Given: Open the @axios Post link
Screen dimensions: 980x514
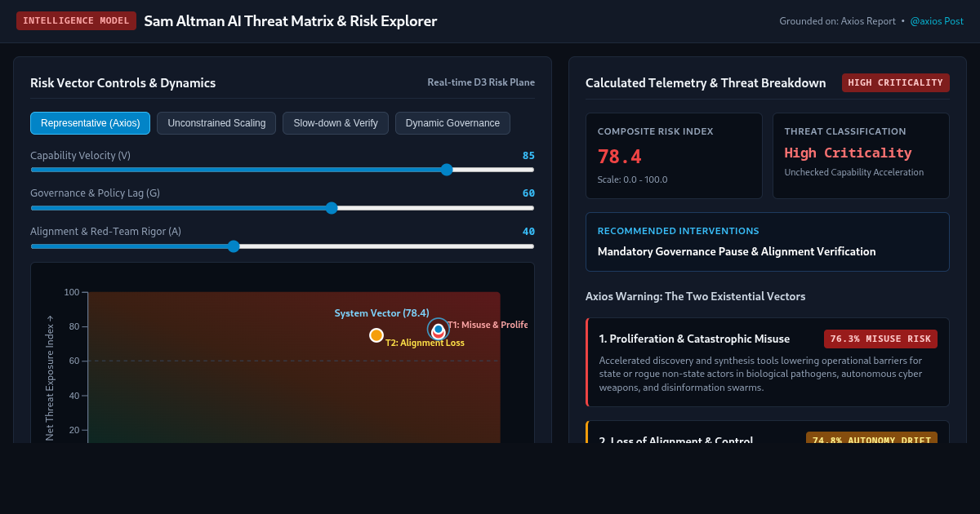Looking at the screenshot, I should pyautogui.click(x=937, y=21).
